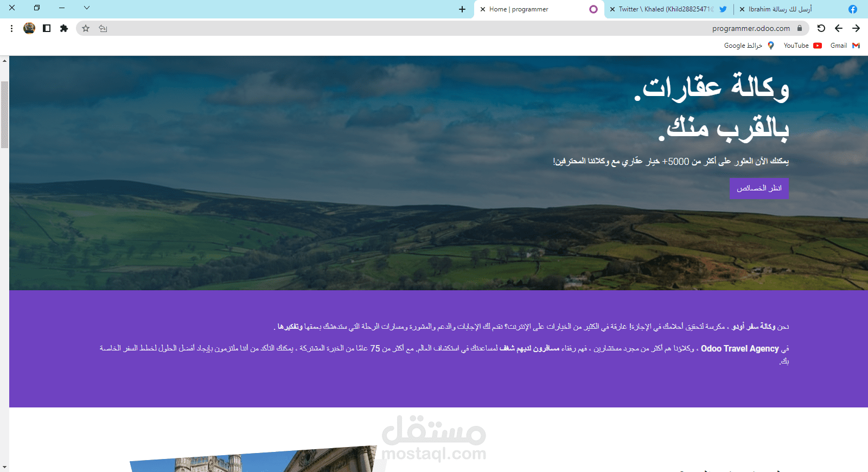Click the page scrollbar down arrow
This screenshot has width=868, height=472.
pos(4,467)
